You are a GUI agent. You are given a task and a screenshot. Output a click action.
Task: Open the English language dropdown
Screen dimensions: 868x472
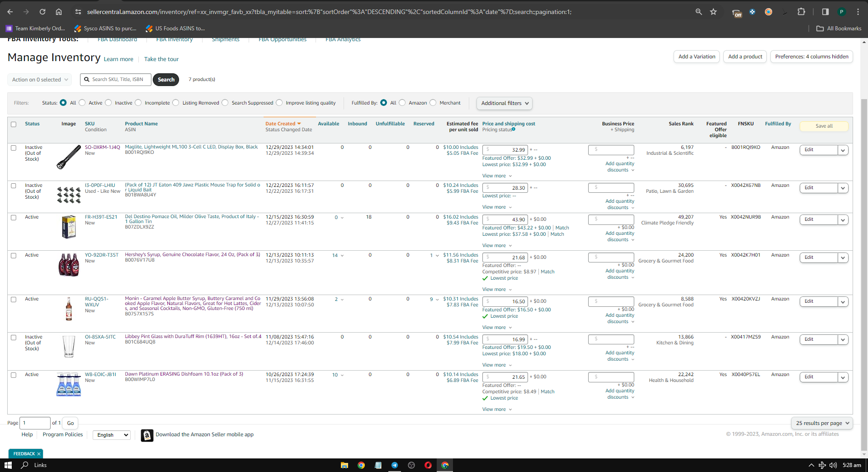112,435
